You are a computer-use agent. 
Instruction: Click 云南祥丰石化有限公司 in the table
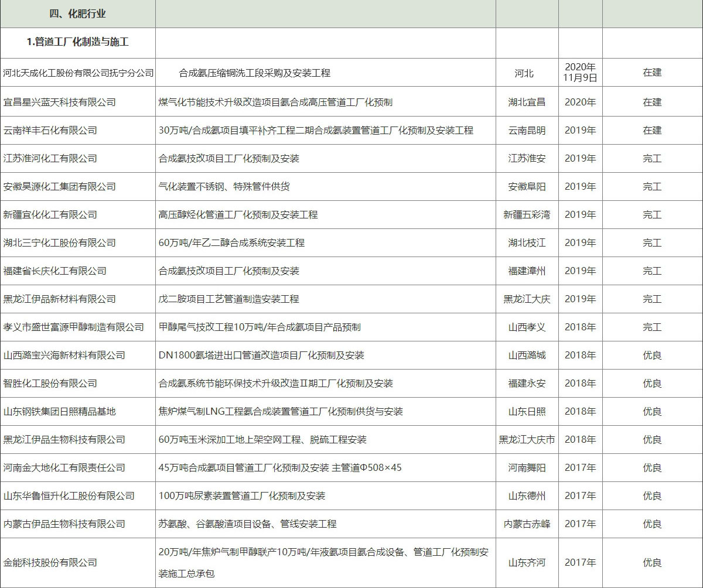50,130
